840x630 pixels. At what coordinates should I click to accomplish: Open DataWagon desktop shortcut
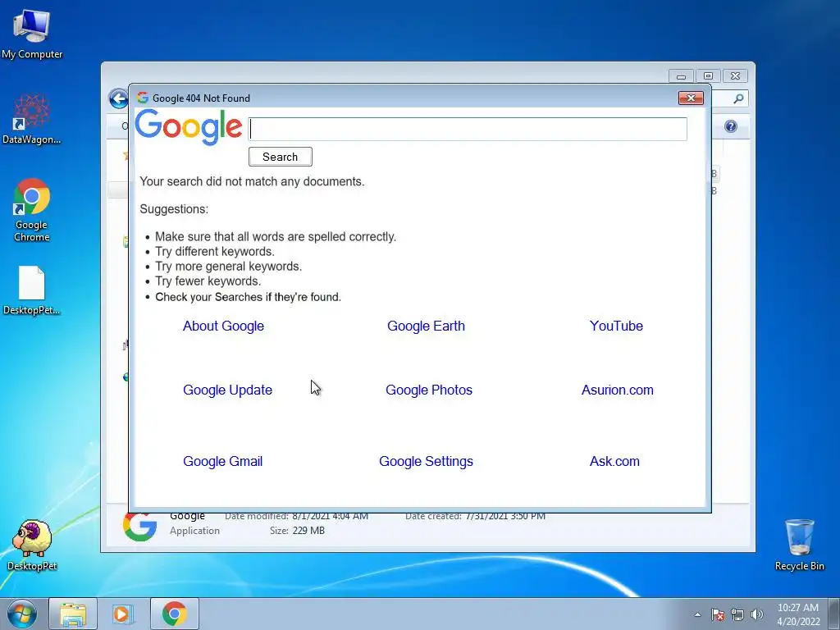[32, 119]
